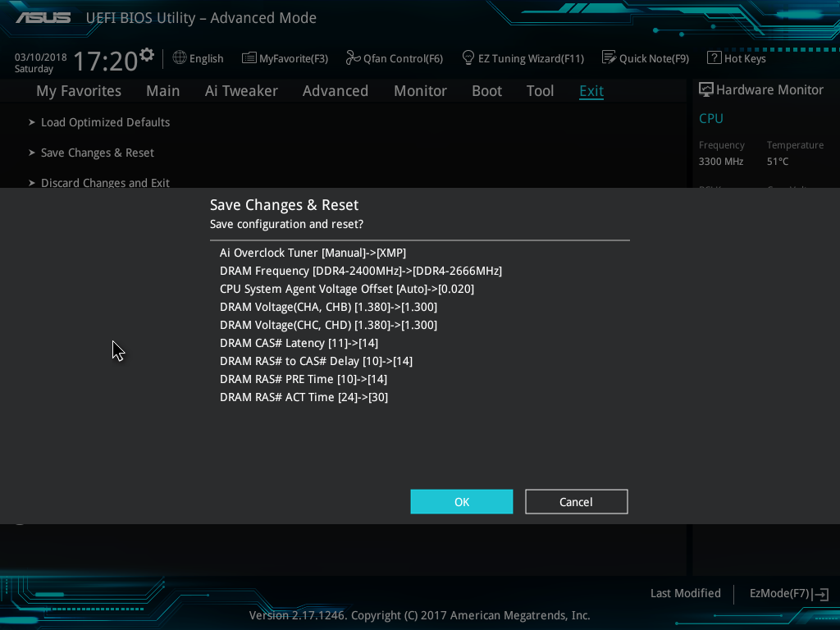840x630 pixels.
Task: Click the CPU frequency value 3300 MHz
Action: 721,162
